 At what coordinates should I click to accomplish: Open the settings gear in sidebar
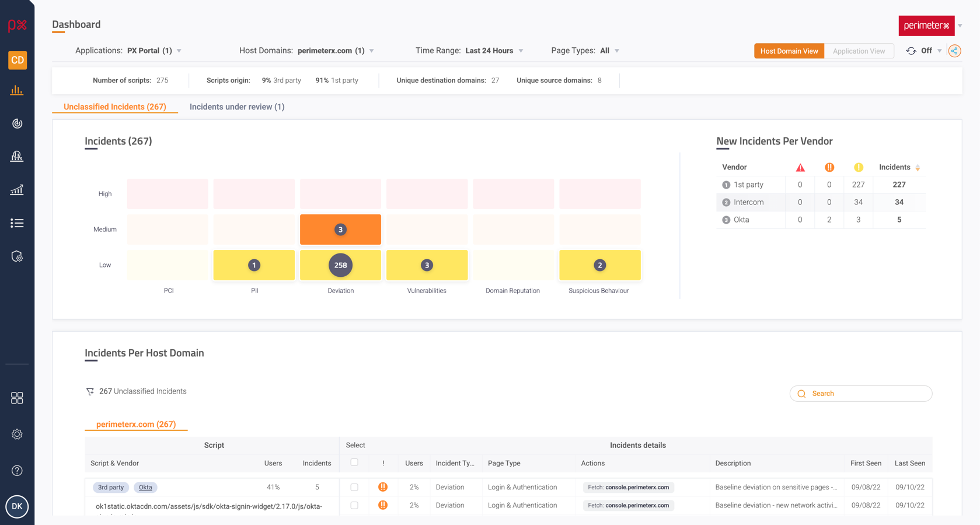click(x=17, y=434)
